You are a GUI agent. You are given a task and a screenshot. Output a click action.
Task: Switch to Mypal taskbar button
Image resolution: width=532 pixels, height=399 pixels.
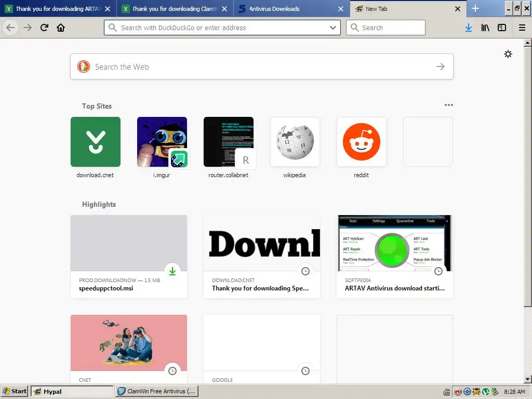tap(72, 391)
